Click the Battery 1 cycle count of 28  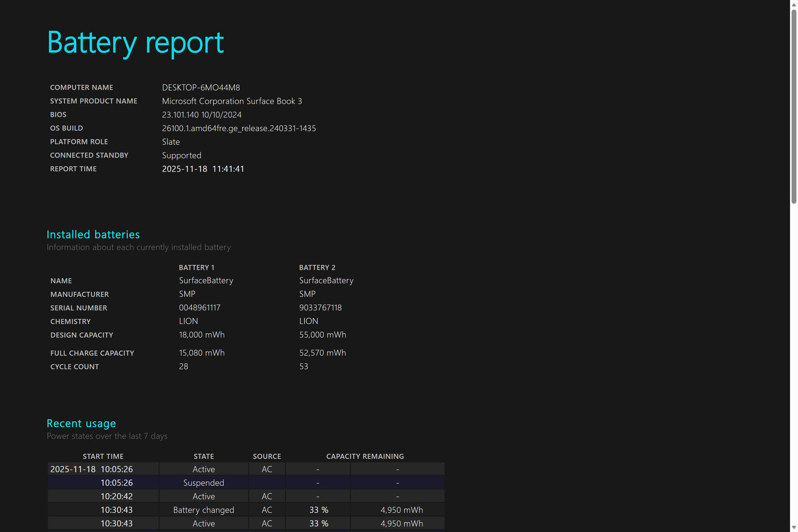[184, 366]
